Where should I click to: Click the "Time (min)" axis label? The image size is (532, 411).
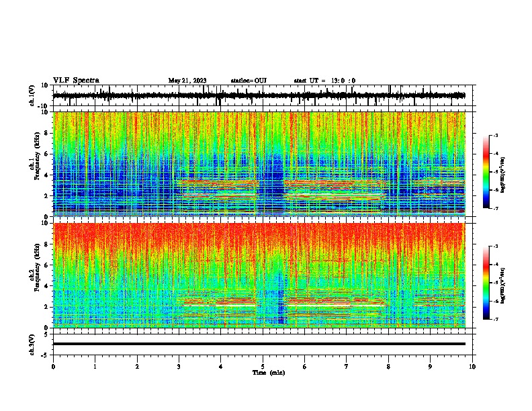pyautogui.click(x=269, y=373)
